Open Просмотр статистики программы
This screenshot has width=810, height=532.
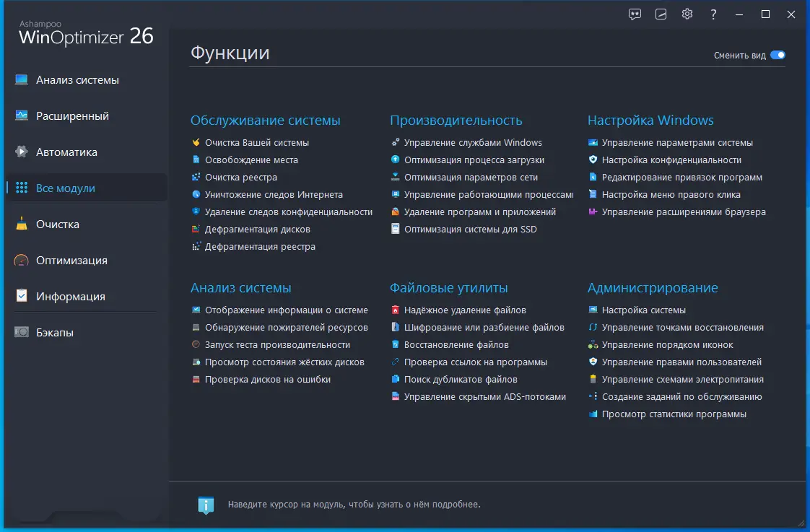pos(674,414)
